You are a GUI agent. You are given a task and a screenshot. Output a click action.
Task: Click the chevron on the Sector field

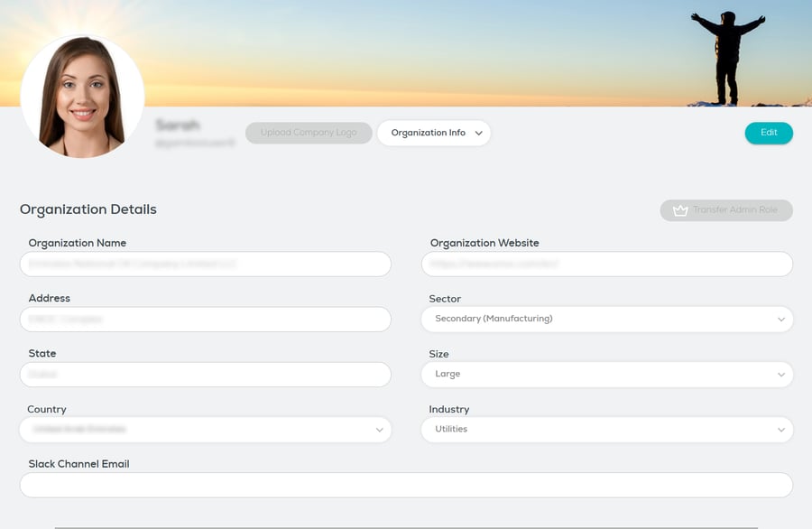(783, 319)
